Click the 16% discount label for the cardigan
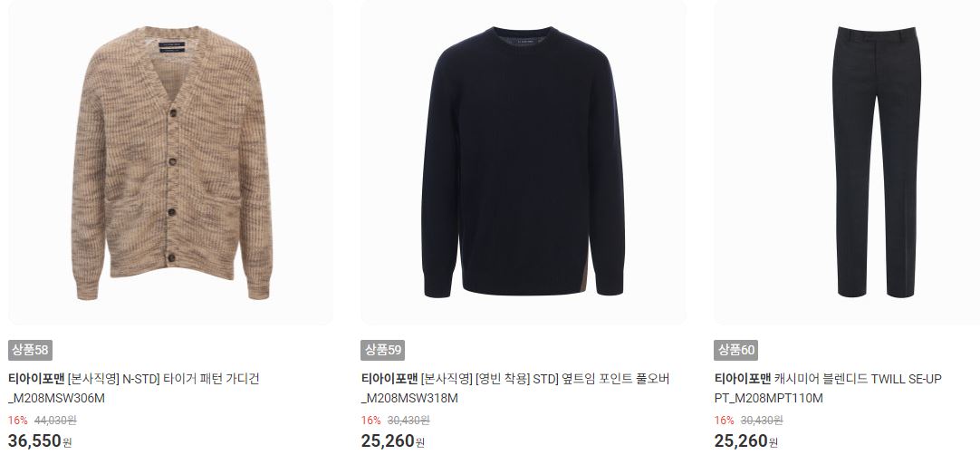980x455 pixels. pyautogui.click(x=17, y=420)
